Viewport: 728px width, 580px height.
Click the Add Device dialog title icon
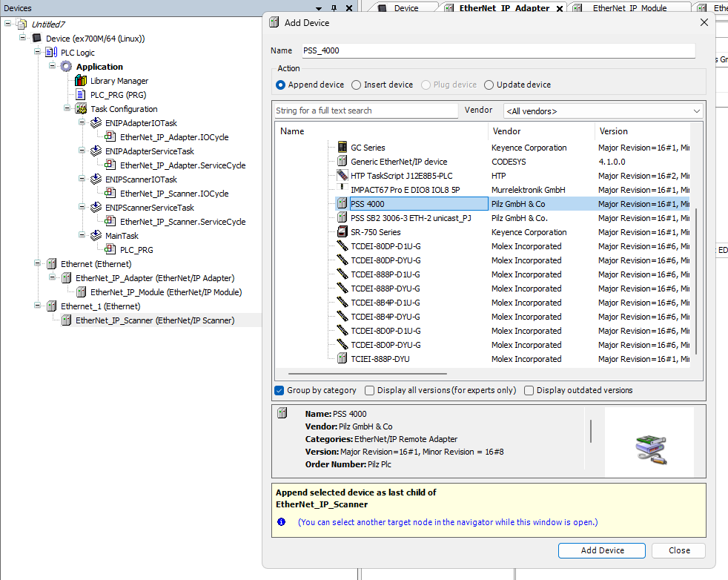[274, 22]
